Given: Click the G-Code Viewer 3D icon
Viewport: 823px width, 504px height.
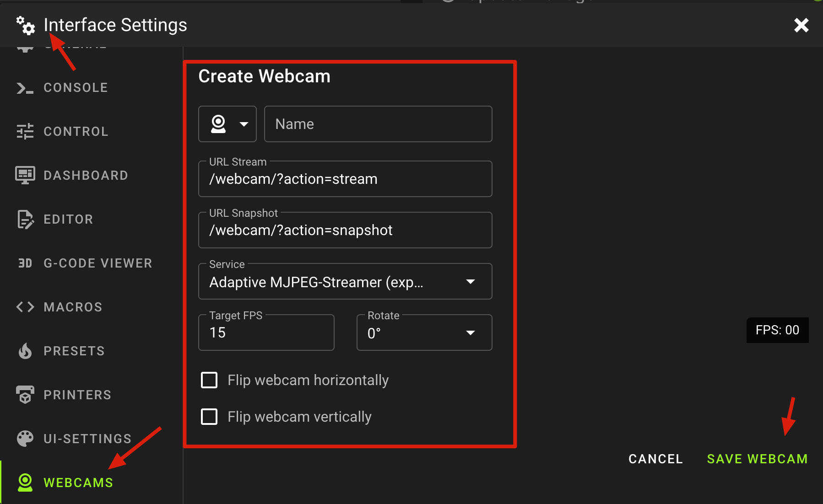Looking at the screenshot, I should 25,263.
